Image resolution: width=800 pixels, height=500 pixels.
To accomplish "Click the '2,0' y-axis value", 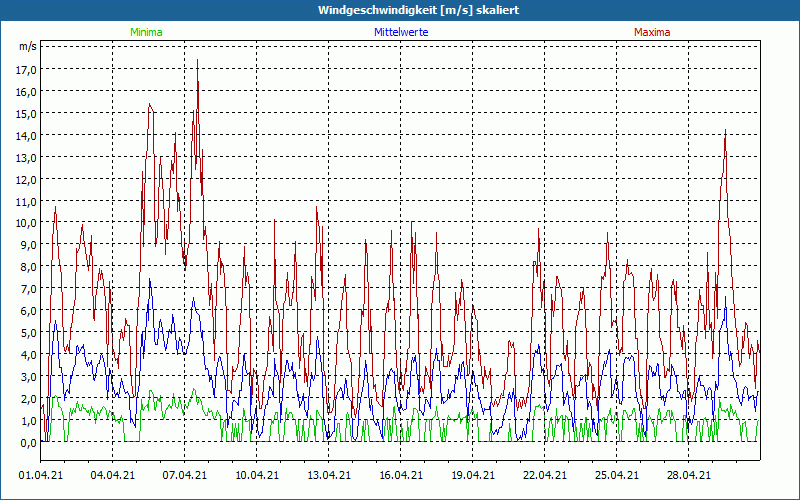I will point(28,399).
